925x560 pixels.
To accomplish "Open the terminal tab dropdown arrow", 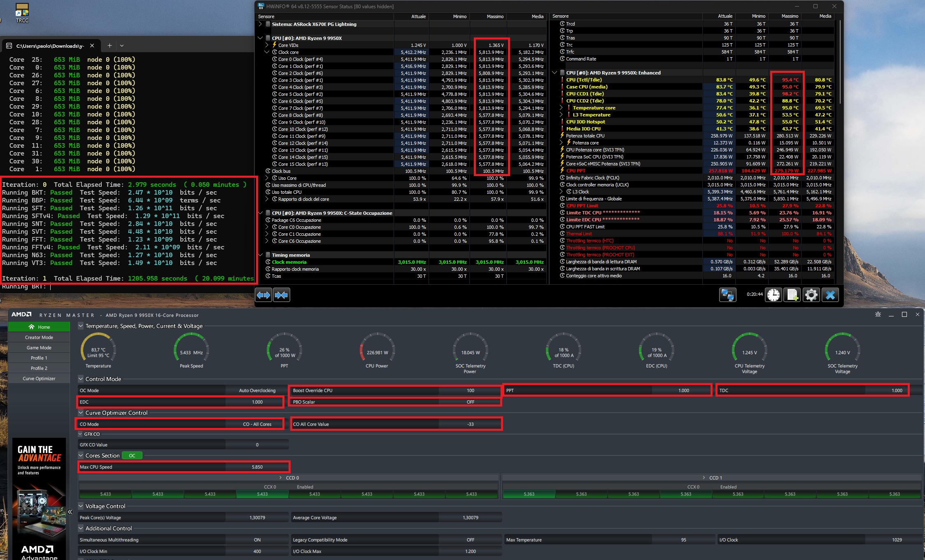I will pyautogui.click(x=122, y=46).
